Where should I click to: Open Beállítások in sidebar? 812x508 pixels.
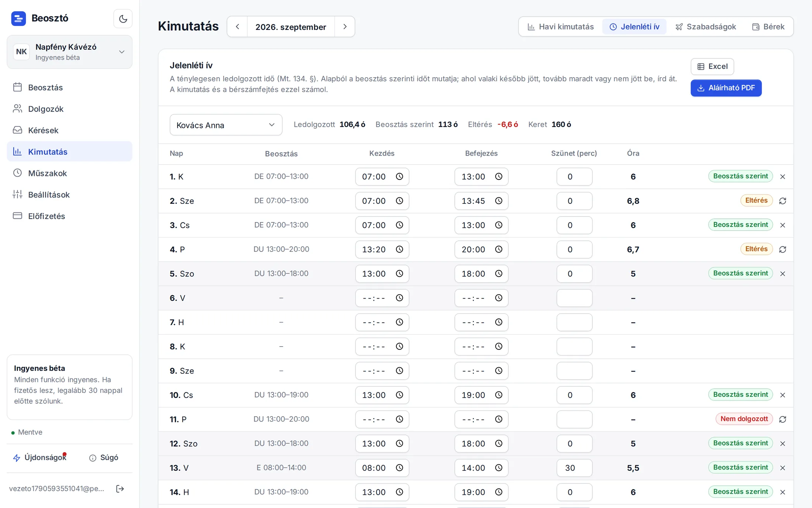click(69, 195)
